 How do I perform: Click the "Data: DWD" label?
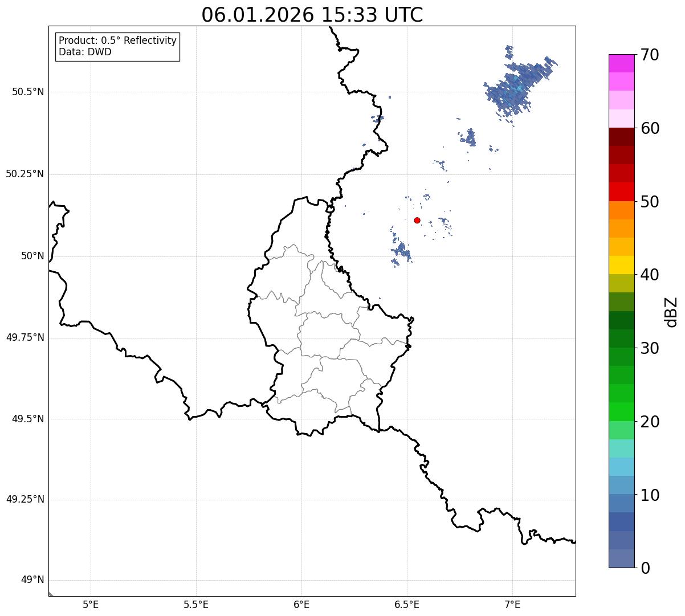click(85, 52)
